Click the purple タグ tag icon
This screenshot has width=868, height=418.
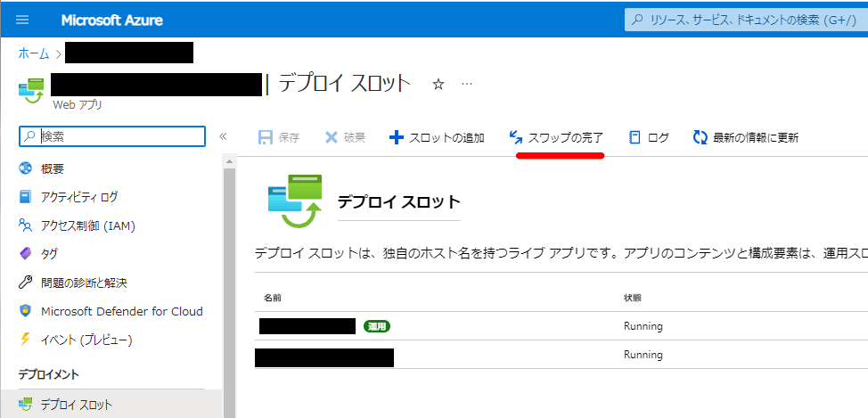26,254
